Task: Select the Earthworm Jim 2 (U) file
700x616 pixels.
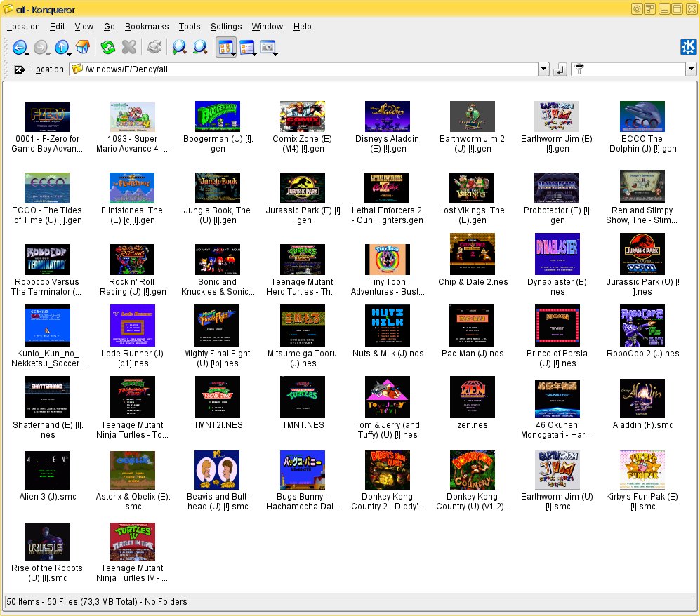Action: click(x=472, y=128)
